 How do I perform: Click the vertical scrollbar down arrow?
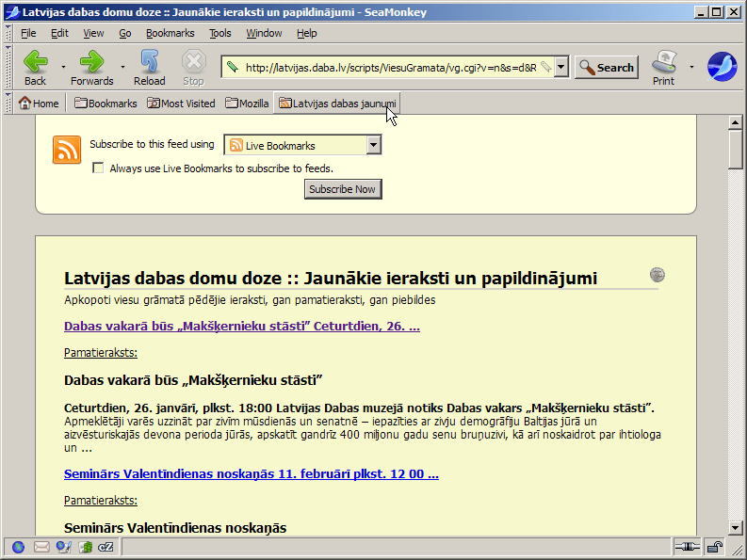click(735, 528)
